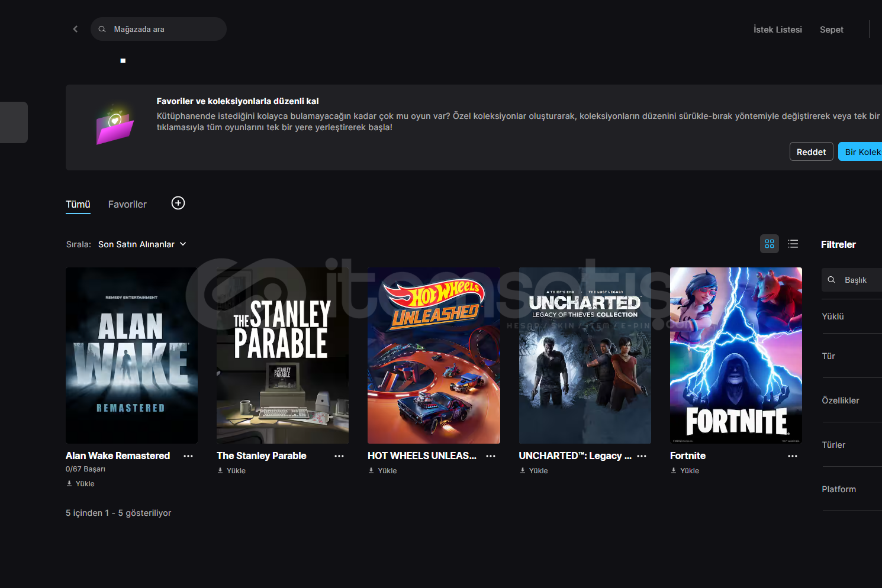This screenshot has height=588, width=882.
Task: Open the Sepet cart
Action: 832,30
